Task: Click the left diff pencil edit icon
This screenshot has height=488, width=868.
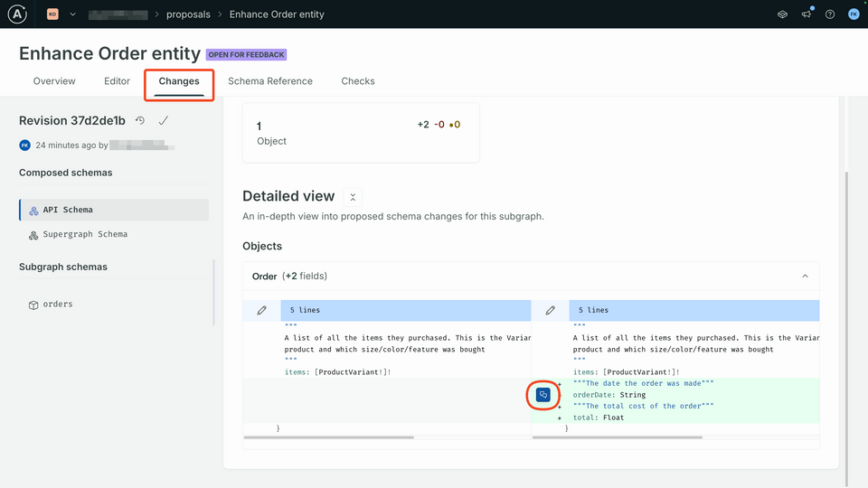Action: tap(262, 310)
